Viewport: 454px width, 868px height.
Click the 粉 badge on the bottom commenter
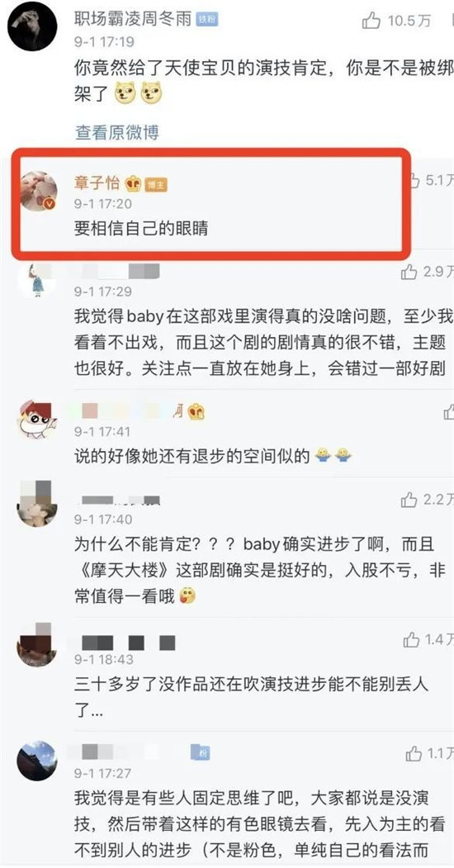click(201, 752)
